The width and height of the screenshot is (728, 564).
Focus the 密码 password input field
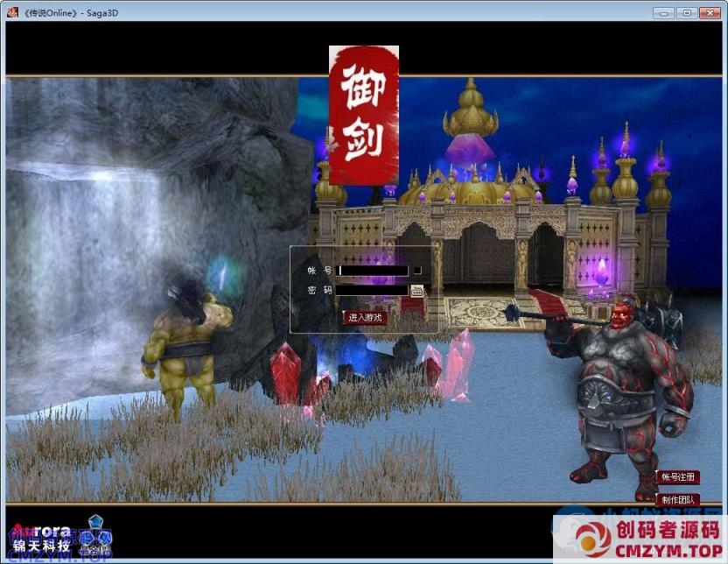point(372,290)
